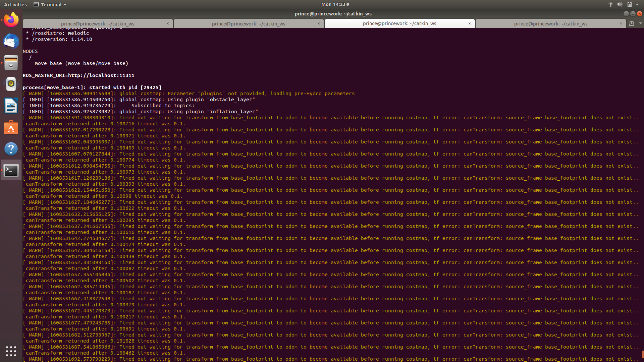Expand the system menu arrow
This screenshot has width=644, height=362.
[637, 4]
